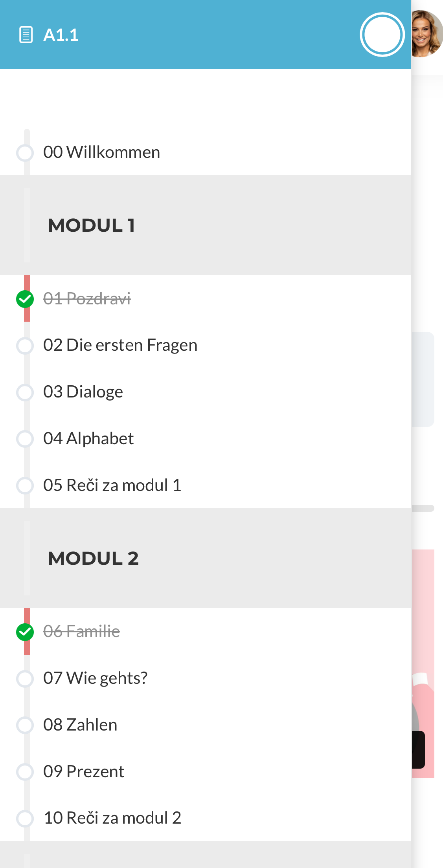443x868 pixels.
Task: Mark 02 Die ersten Fragen circle
Action: 25,345
